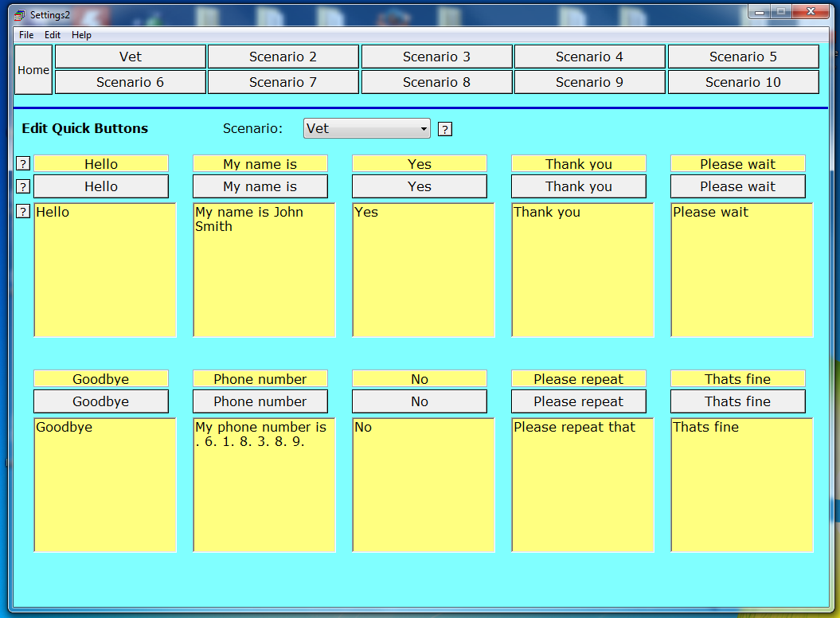Select the Scenario 7 tab

tap(283, 82)
